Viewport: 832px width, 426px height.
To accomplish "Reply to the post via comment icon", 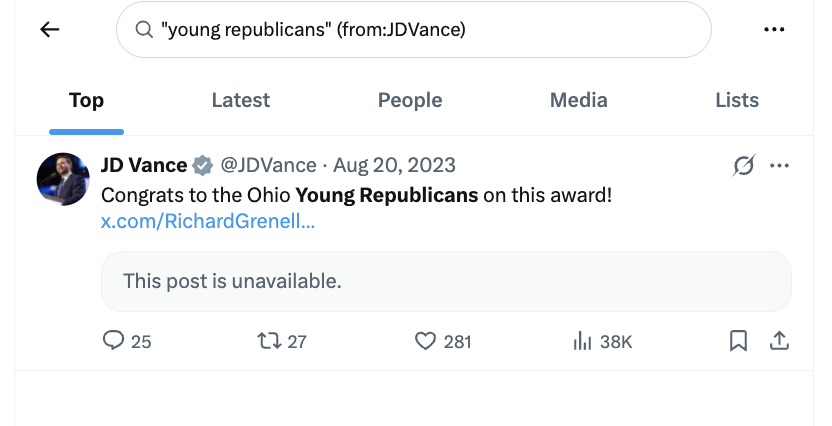I will coord(114,341).
